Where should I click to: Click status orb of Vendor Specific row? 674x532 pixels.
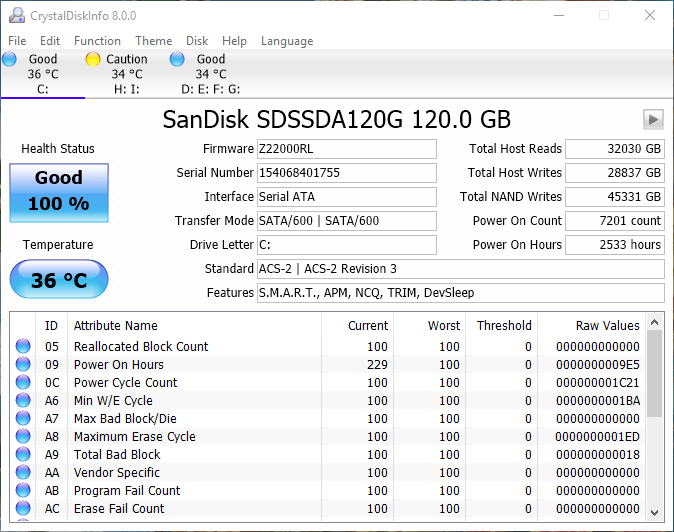coord(23,472)
